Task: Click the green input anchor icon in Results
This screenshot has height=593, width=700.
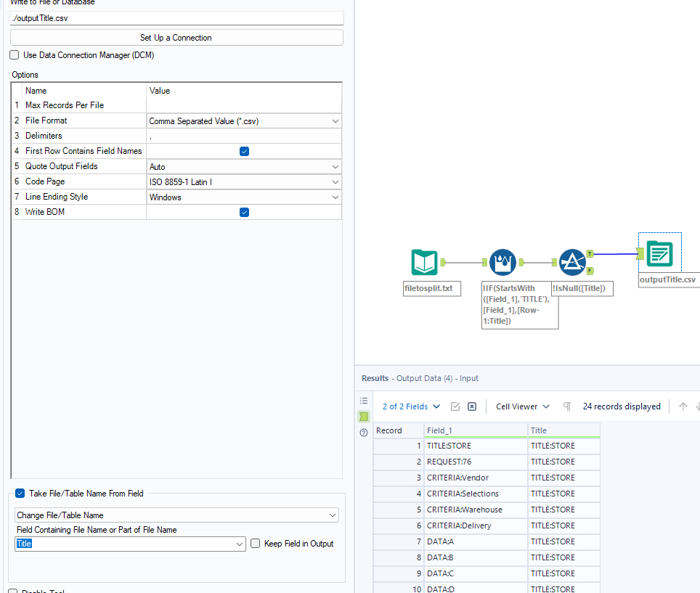Action: pos(364,417)
